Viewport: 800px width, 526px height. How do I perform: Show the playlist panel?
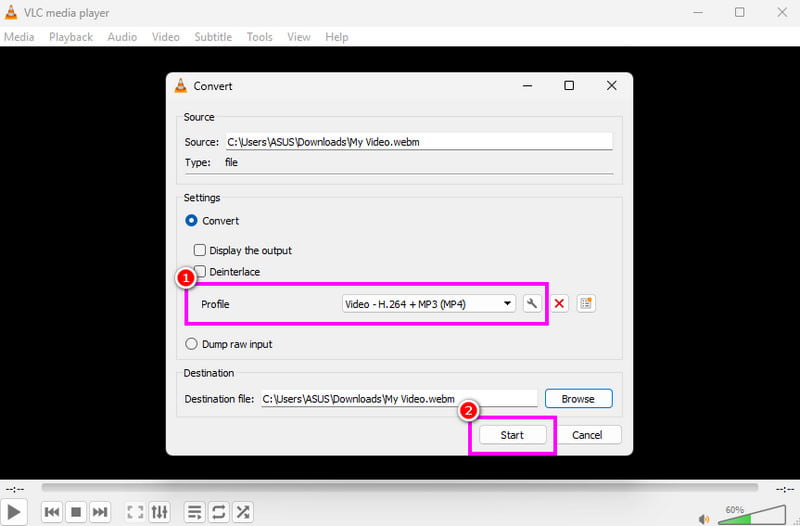click(x=195, y=512)
